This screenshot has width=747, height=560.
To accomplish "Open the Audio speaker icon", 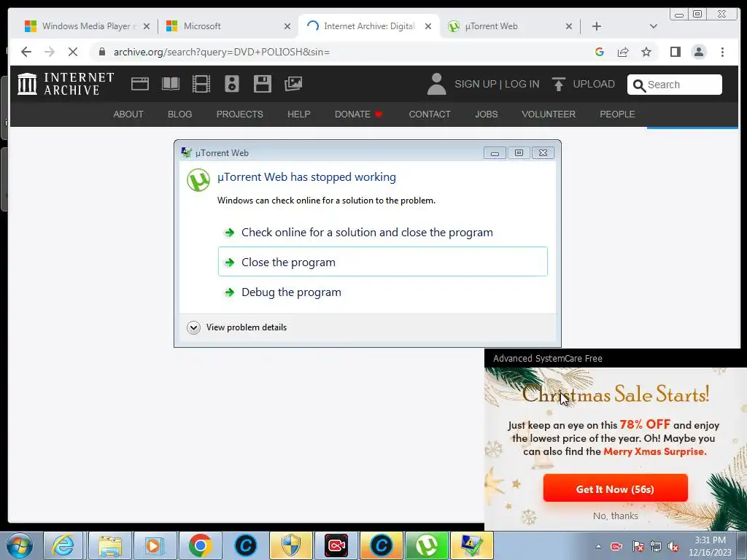I will coord(232,84).
